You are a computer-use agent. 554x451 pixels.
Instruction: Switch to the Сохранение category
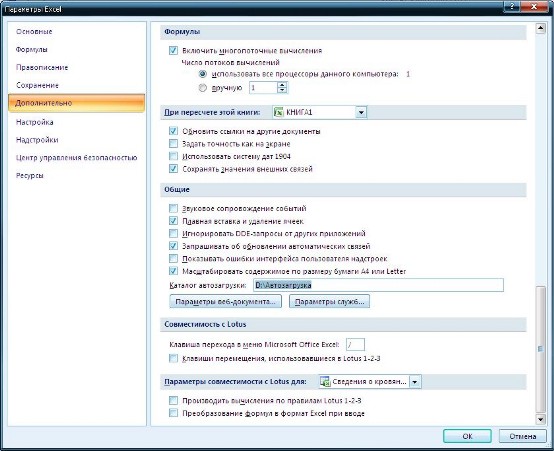click(x=37, y=85)
